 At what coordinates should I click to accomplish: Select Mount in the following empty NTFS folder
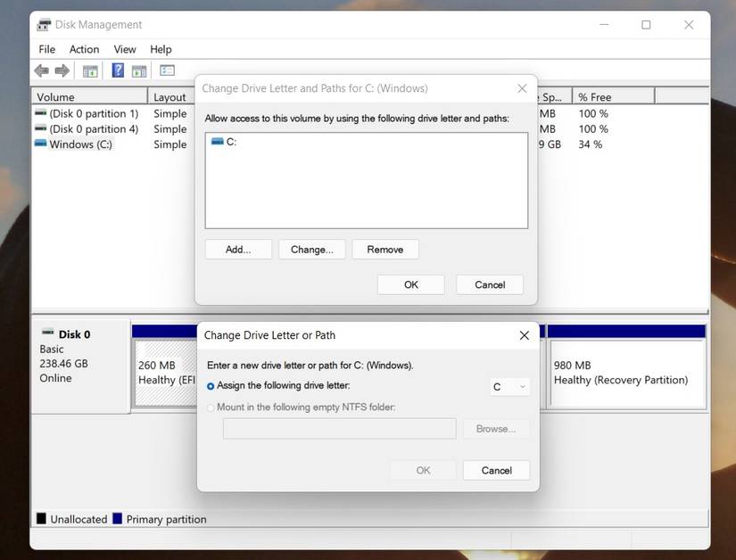click(x=211, y=408)
